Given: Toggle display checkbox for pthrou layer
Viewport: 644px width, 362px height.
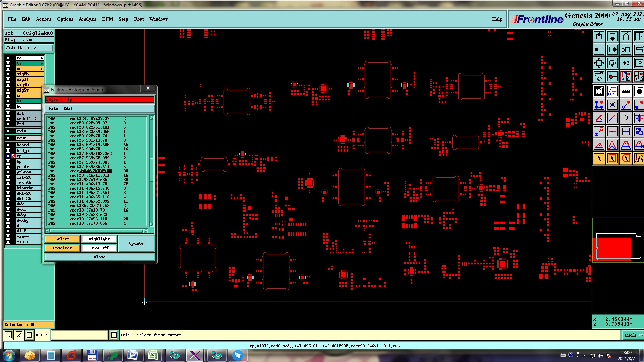Looking at the screenshot, I should (8, 172).
